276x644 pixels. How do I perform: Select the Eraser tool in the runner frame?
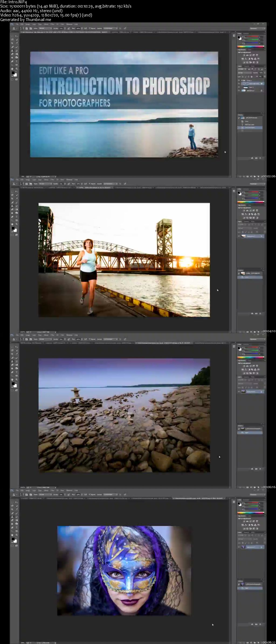pos(12,209)
